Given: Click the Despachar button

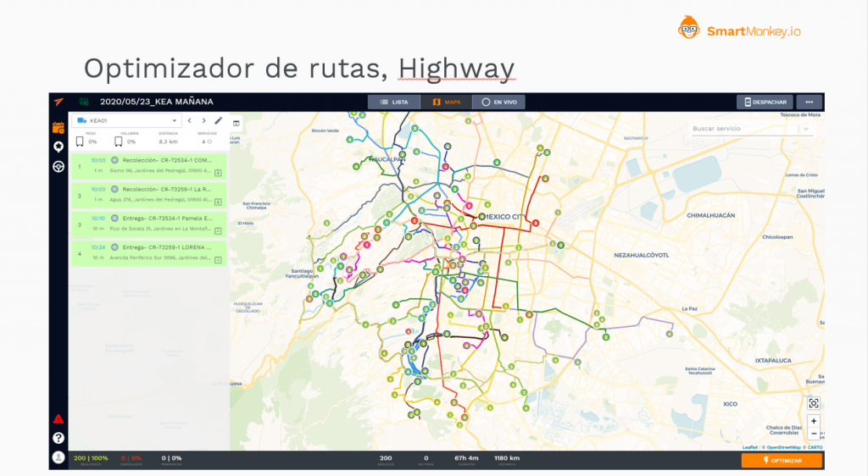Looking at the screenshot, I should click(765, 102).
